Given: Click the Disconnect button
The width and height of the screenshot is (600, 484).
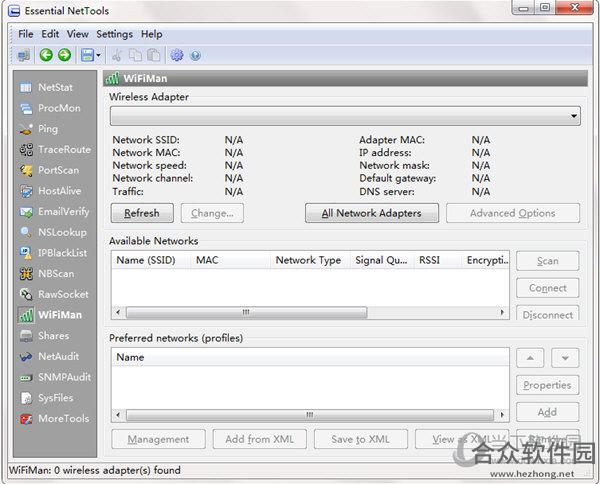Looking at the screenshot, I should [548, 314].
